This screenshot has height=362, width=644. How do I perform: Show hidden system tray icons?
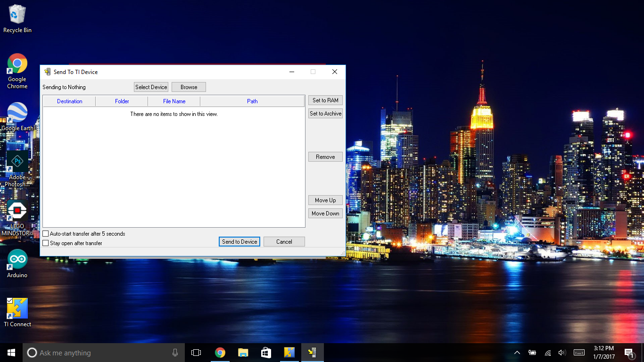pos(517,353)
